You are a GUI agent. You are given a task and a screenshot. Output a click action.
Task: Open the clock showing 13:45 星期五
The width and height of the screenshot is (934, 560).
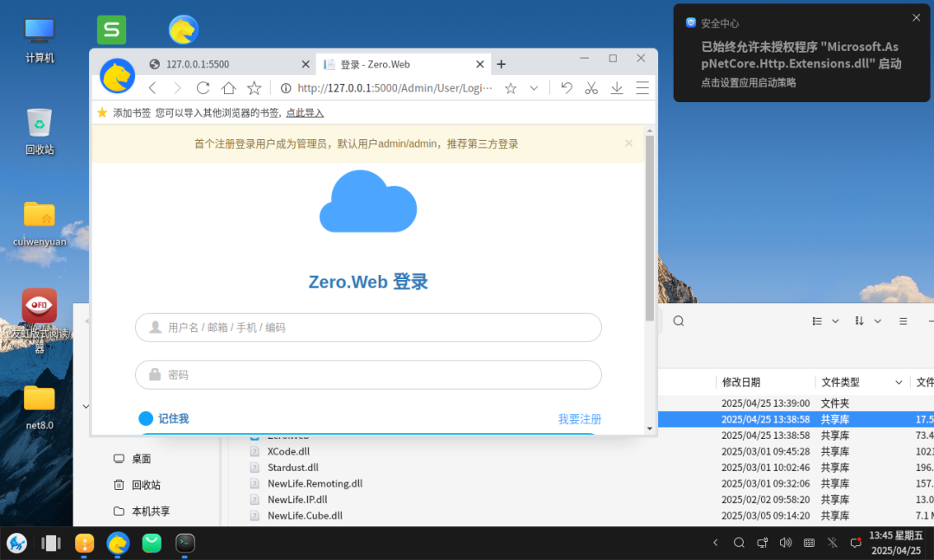point(896,543)
